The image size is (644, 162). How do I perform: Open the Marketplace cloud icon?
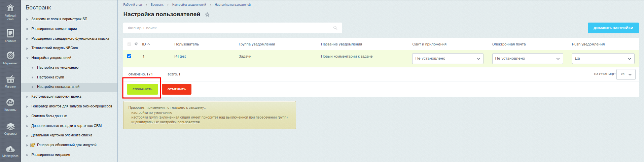[10, 149]
